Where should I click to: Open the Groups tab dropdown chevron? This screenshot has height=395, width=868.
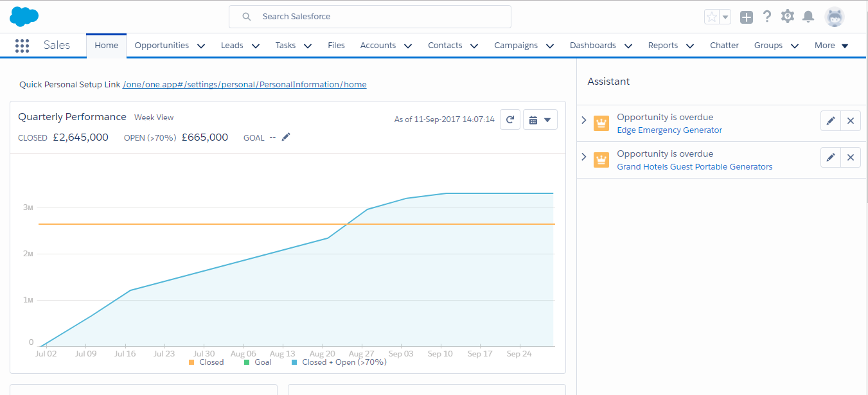pyautogui.click(x=795, y=46)
